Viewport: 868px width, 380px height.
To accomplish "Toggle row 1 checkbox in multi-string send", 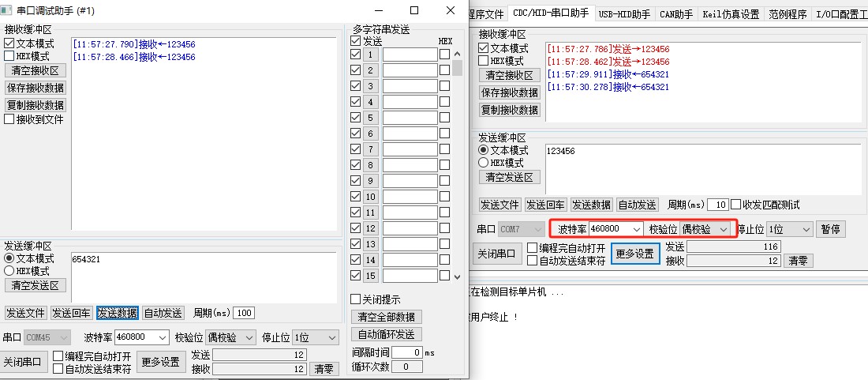I will (x=355, y=55).
